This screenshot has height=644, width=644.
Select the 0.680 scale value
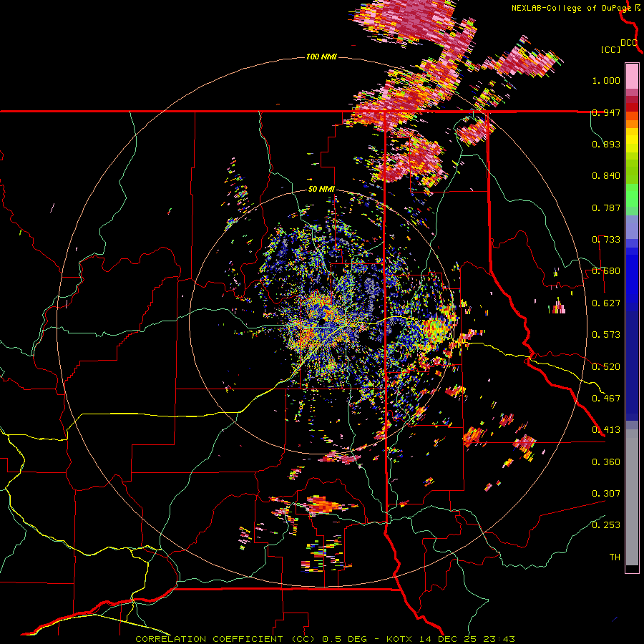point(606,271)
